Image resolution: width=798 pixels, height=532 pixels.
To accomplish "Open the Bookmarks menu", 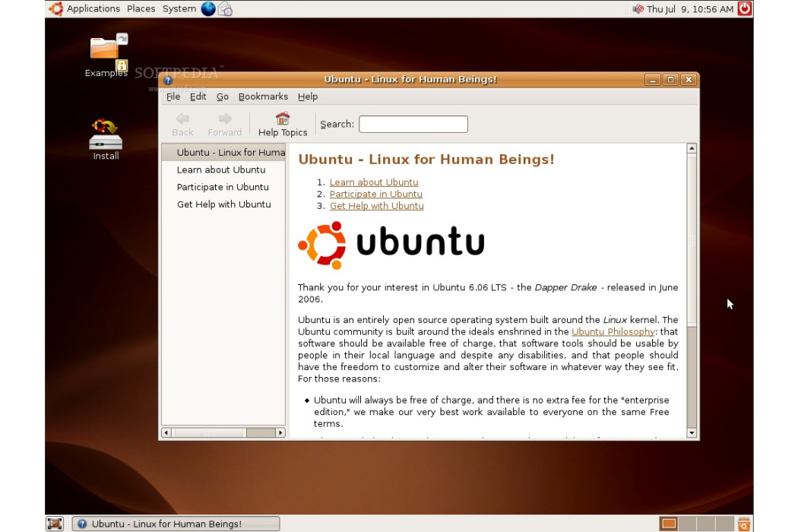I will click(263, 97).
